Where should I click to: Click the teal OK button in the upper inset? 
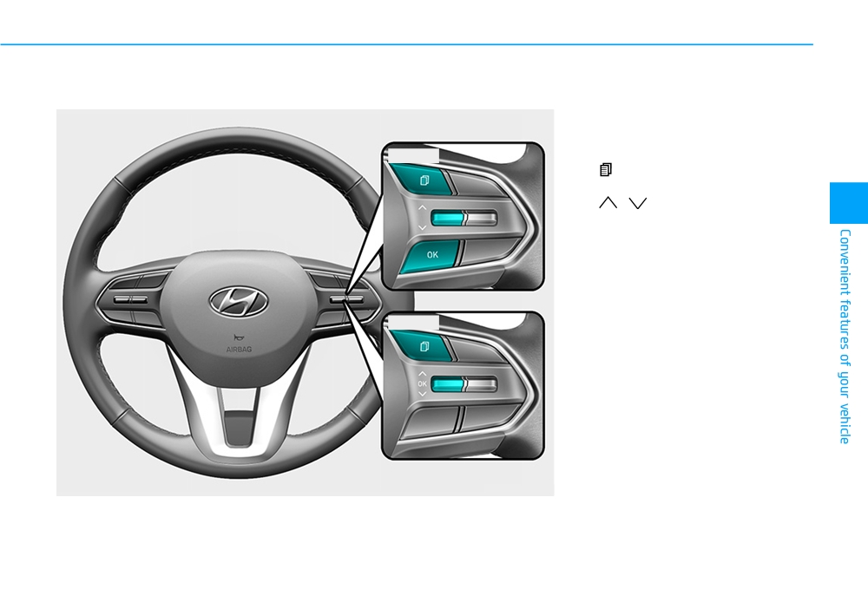click(430, 256)
